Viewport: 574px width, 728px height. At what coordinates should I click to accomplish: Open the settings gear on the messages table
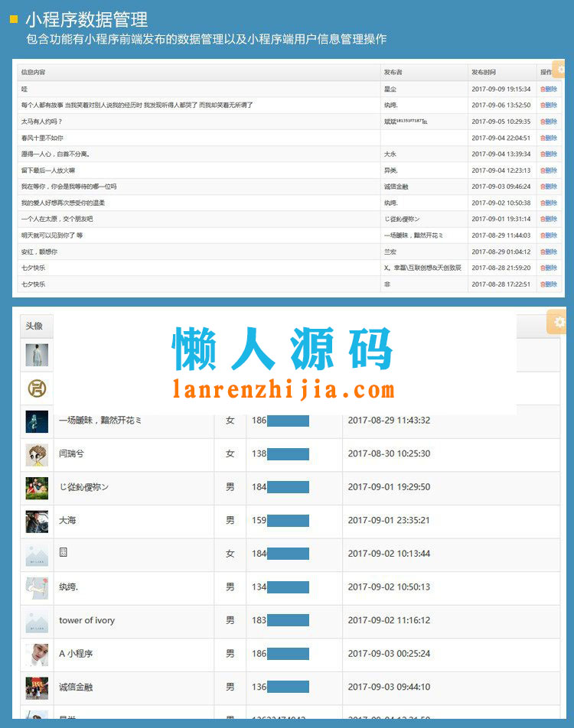(559, 69)
